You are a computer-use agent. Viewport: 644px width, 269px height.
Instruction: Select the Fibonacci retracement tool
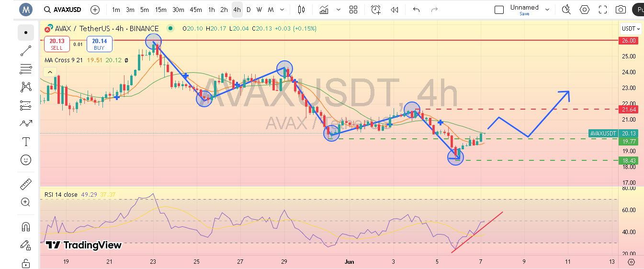pos(26,69)
